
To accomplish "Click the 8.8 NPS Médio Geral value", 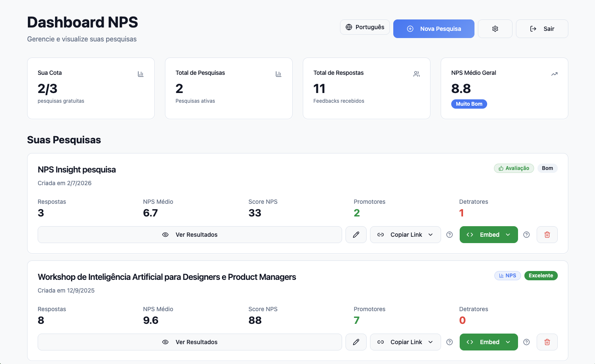I will click(461, 88).
